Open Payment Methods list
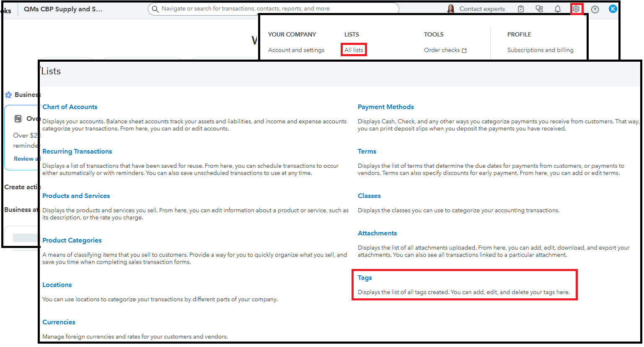Viewport: 644px width, 347px height. pos(385,107)
